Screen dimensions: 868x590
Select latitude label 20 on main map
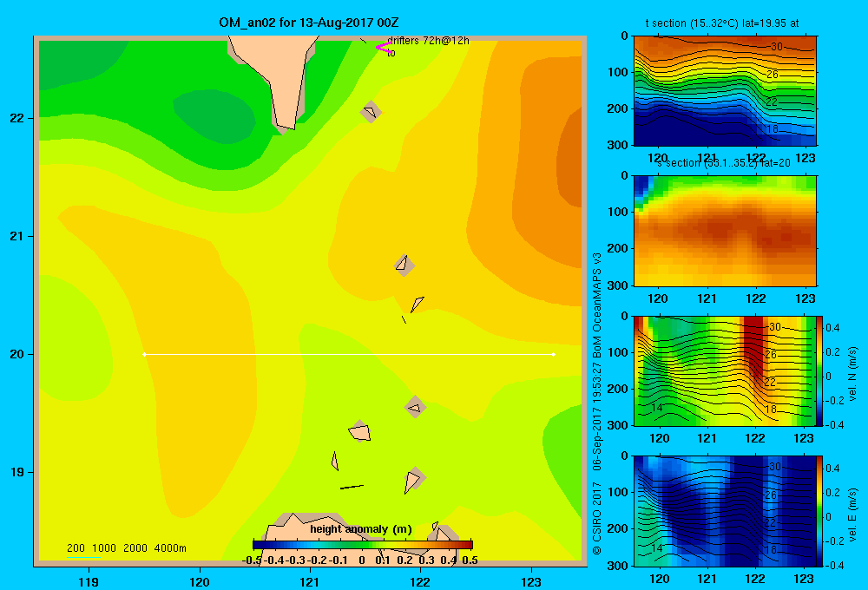(17, 354)
